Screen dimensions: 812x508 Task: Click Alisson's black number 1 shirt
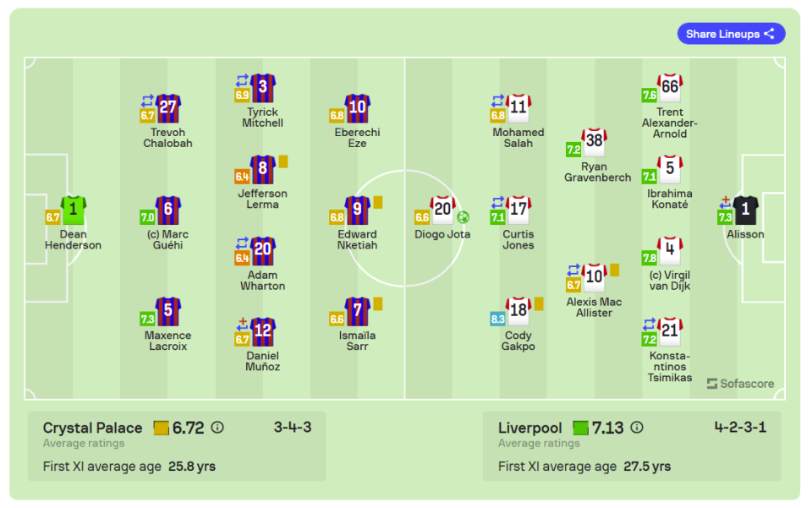[x=745, y=209]
